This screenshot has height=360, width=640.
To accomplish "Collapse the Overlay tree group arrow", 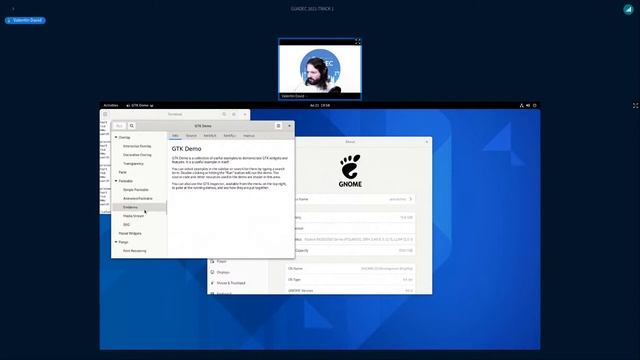I will 116,137.
